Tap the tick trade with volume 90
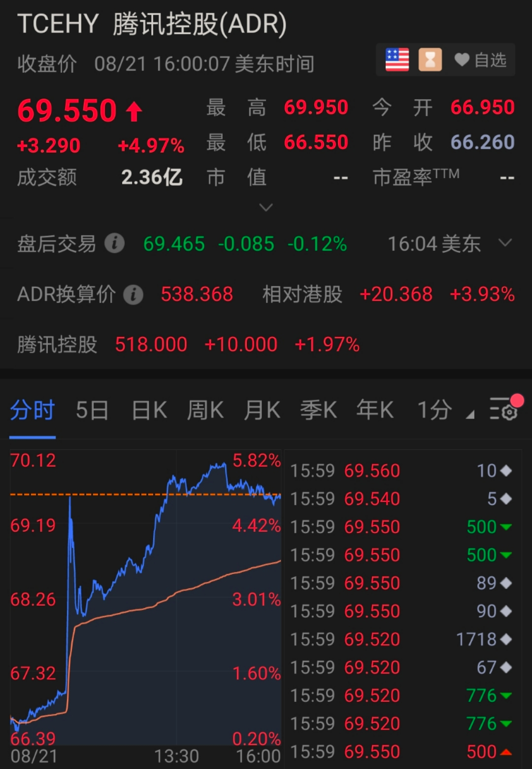Viewport: 532px width, 769px height. pyautogui.click(x=401, y=611)
